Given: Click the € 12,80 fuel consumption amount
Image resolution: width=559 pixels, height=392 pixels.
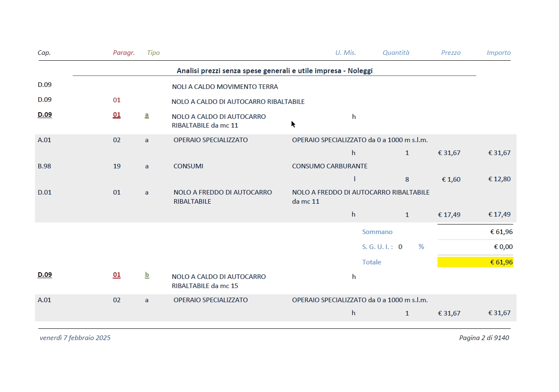Looking at the screenshot, I should point(500,179).
